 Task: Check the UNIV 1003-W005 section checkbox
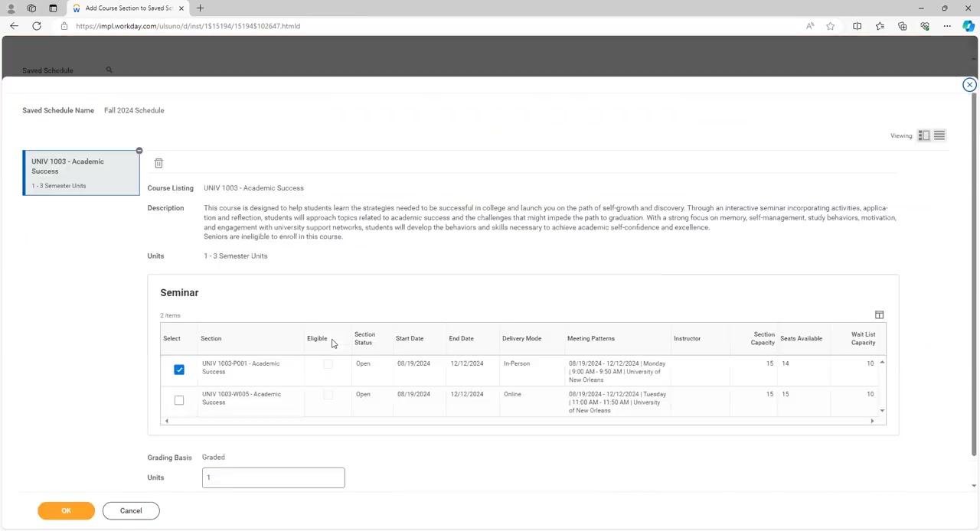point(179,400)
